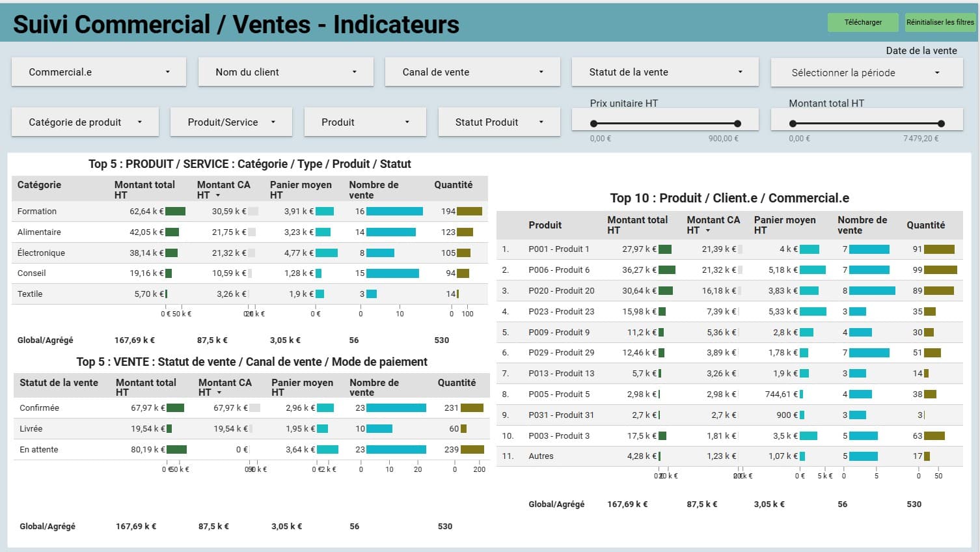Click Prix unitaire HT maximum slider handle
Image resolution: width=980 pixels, height=552 pixels.
click(737, 124)
